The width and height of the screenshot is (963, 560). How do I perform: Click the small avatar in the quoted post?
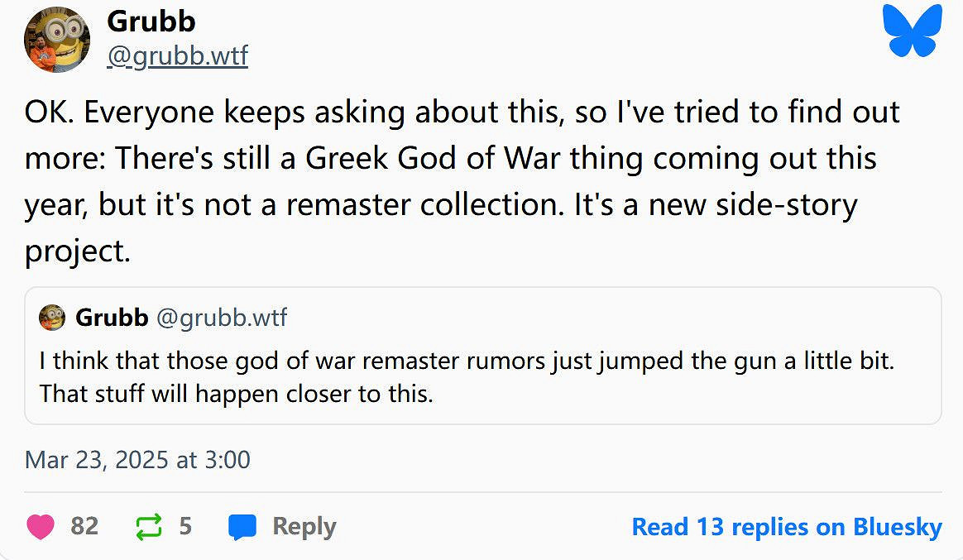pyautogui.click(x=52, y=317)
